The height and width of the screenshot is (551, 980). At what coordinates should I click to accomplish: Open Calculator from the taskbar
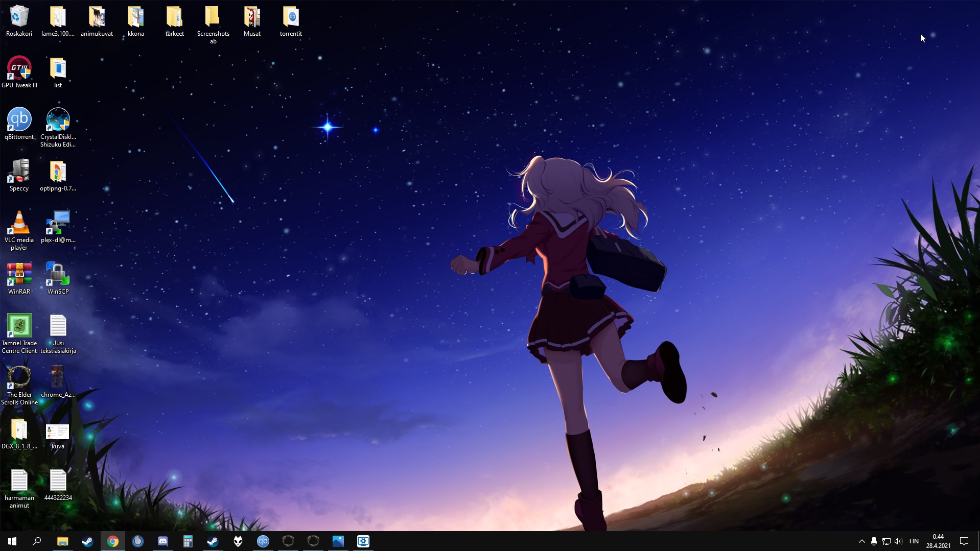188,541
